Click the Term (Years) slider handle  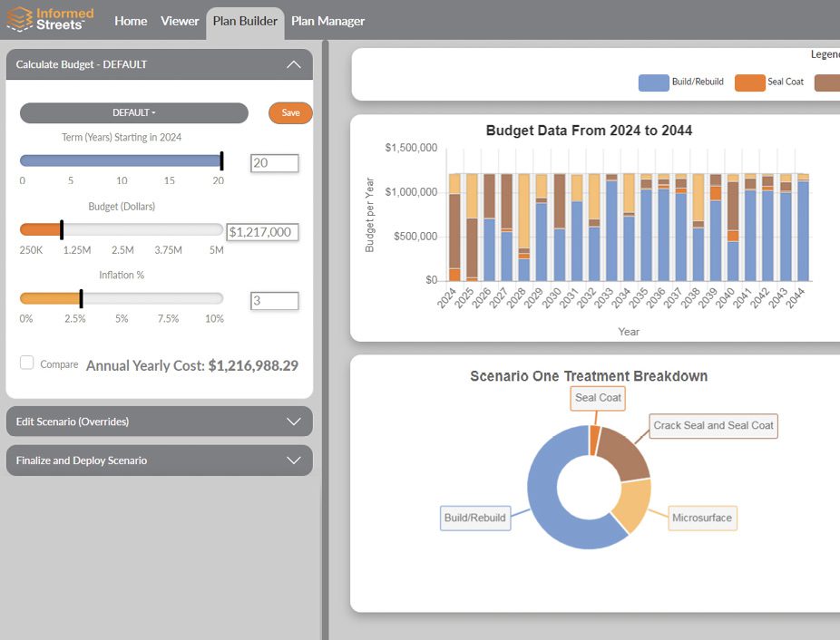pos(221,161)
